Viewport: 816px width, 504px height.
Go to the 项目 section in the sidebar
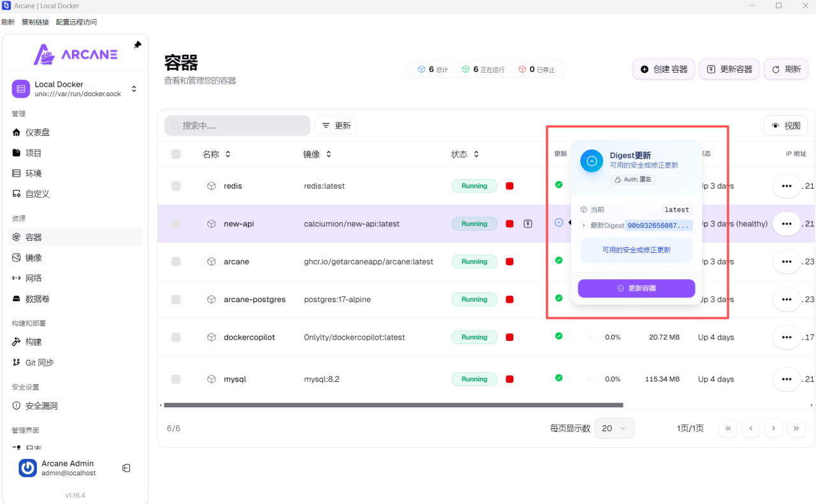point(75,153)
